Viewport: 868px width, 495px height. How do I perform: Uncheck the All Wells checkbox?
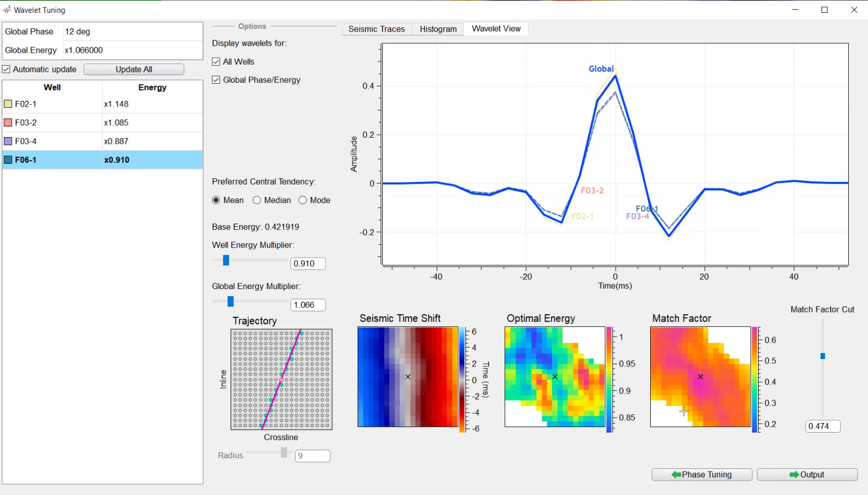[x=216, y=62]
